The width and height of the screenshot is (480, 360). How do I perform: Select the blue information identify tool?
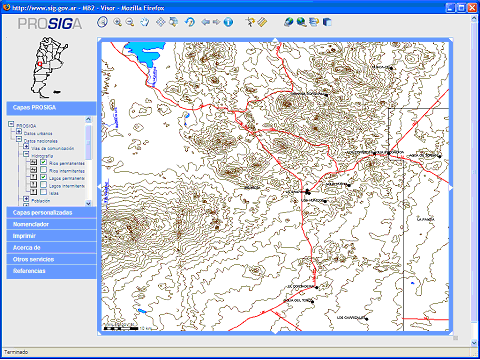(x=228, y=22)
